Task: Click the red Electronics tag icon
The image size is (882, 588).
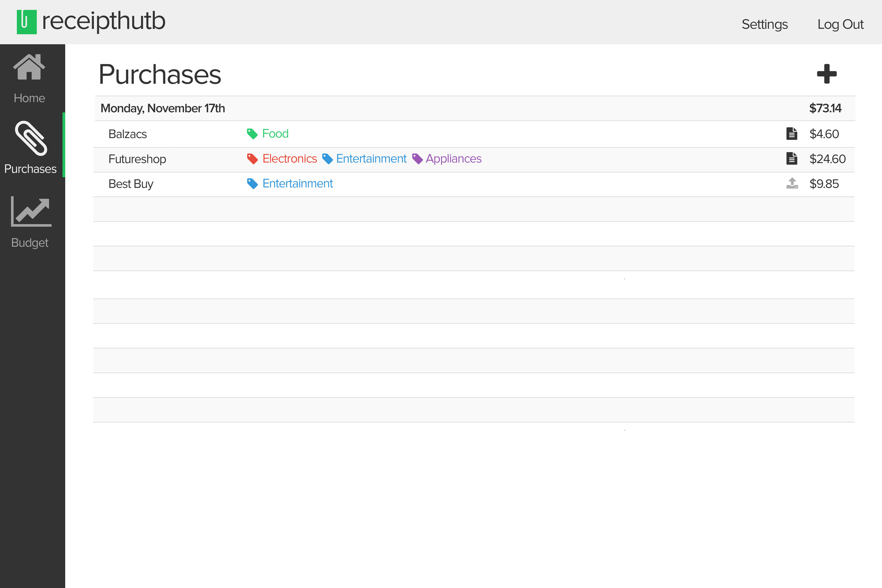Action: coord(252,159)
